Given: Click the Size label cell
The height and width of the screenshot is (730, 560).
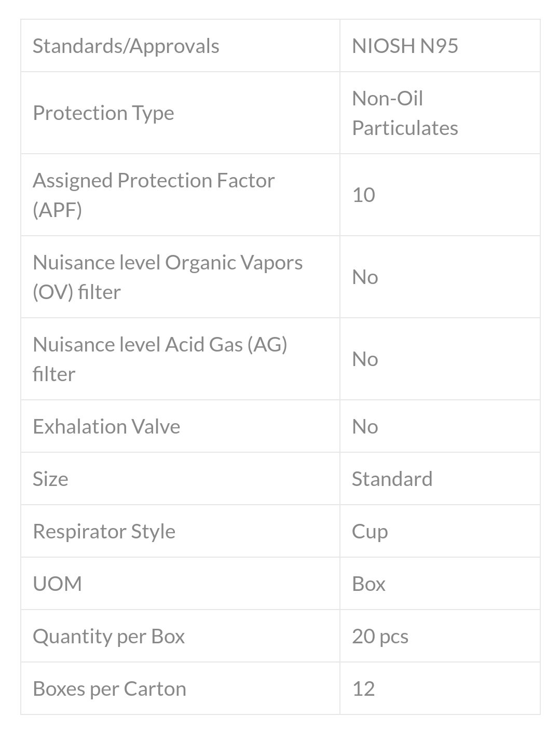Looking at the screenshot, I should (x=50, y=479).
